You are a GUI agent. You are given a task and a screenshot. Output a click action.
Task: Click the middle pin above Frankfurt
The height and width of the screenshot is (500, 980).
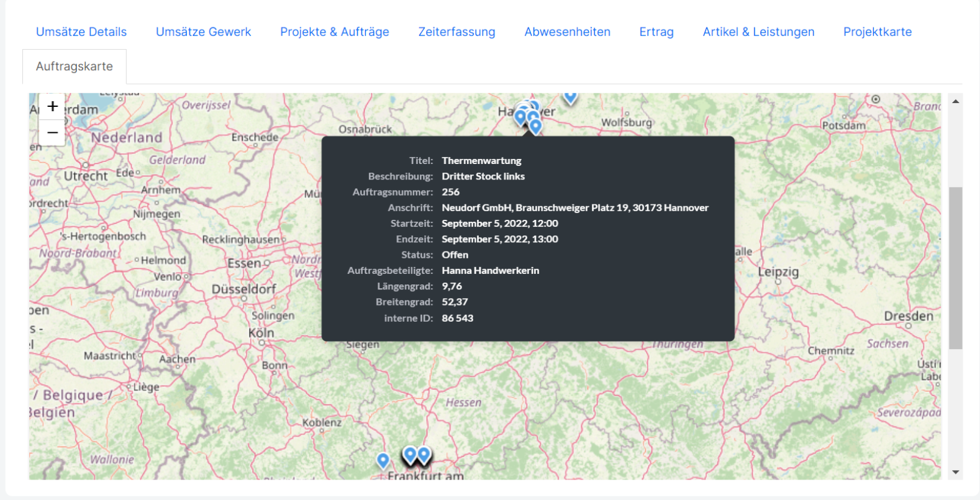tap(410, 455)
